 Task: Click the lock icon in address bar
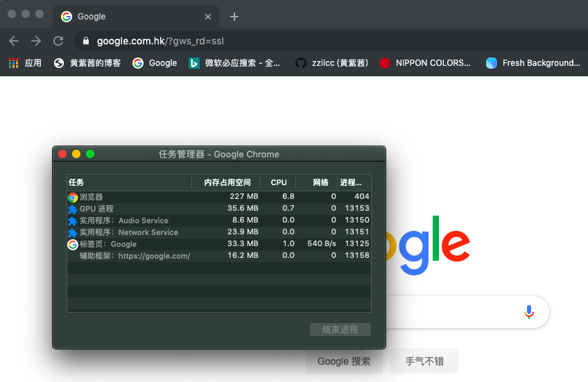point(86,41)
